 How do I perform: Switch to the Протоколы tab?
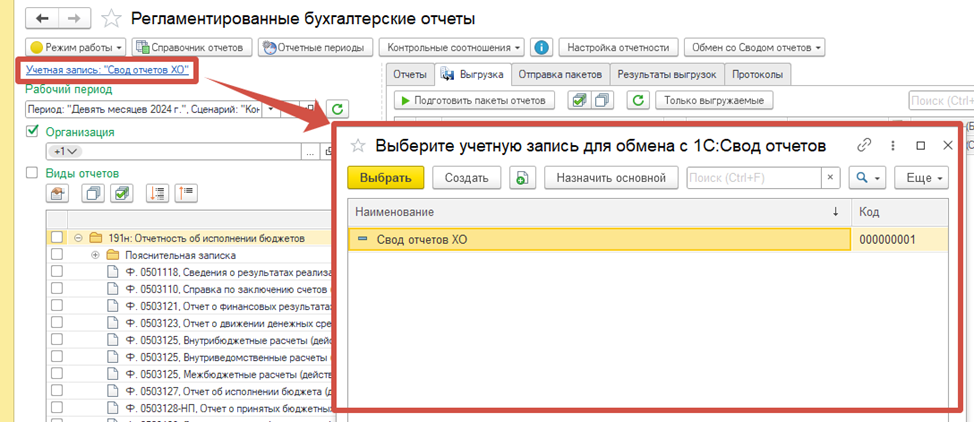757,75
